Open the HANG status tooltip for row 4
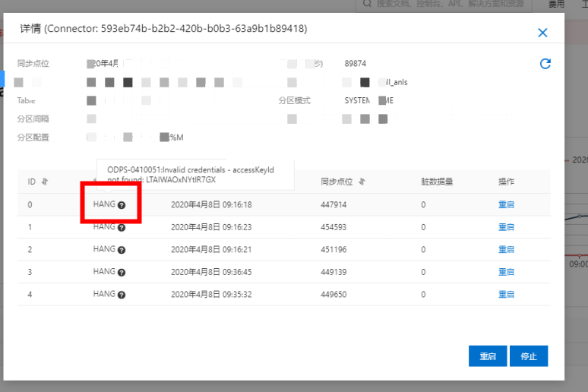 [122, 295]
